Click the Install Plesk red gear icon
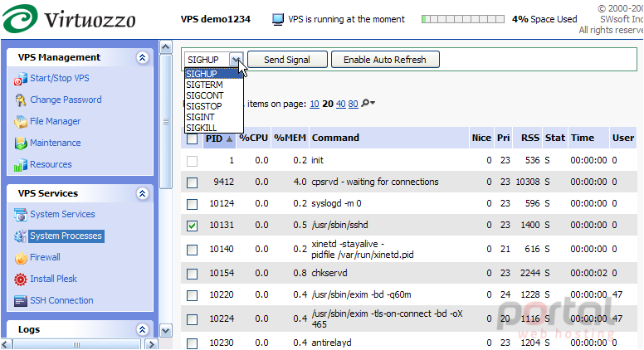This screenshot has width=644, height=350. tap(21, 280)
